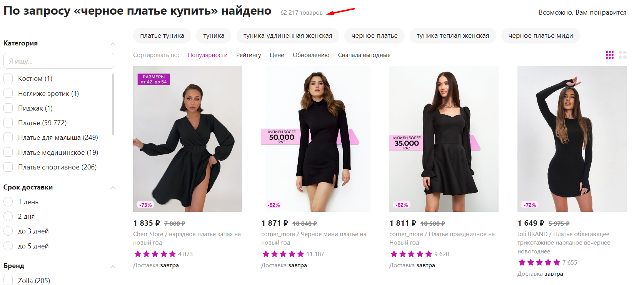The width and height of the screenshot is (644, 285).
Task: Switch to compact grid view icon
Action: click(610, 55)
